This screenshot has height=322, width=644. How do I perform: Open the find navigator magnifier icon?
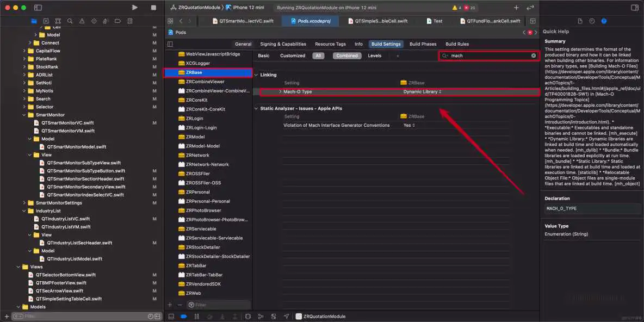70,21
